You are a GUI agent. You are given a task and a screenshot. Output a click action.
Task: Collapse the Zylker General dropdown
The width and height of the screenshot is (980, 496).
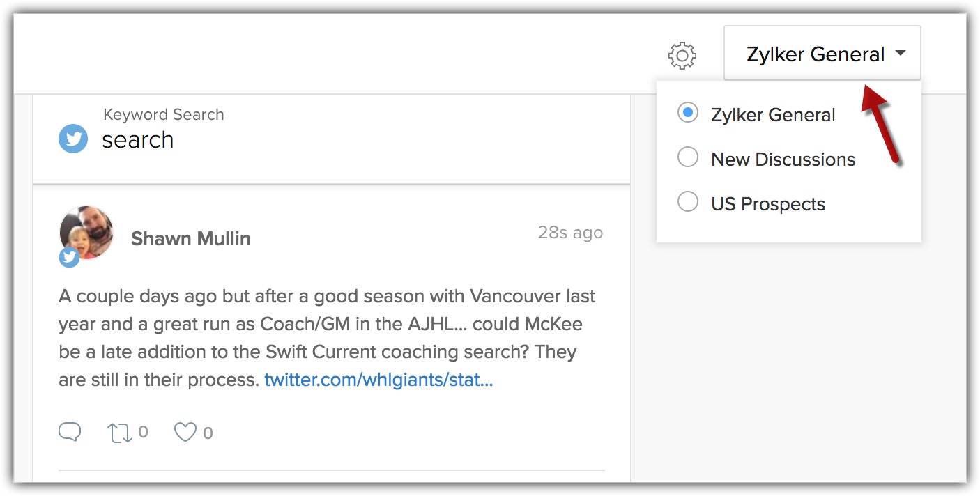pyautogui.click(x=815, y=54)
